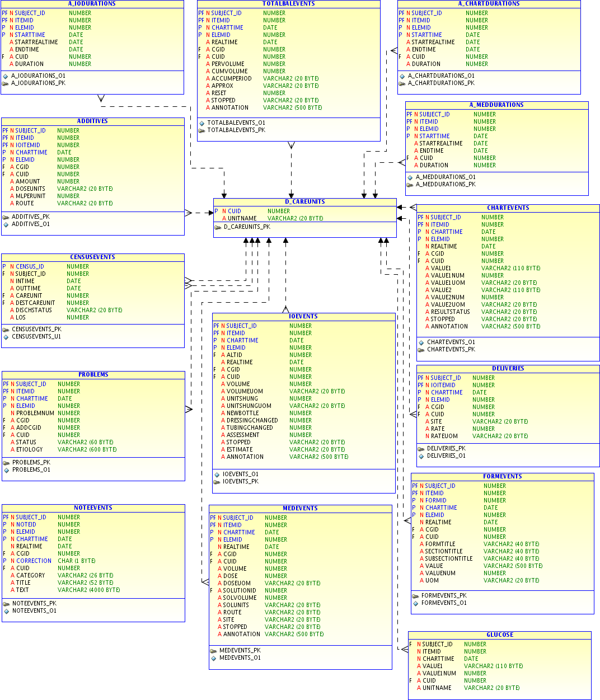Click the MEDEVENTS_PK key icon
Screen dimensions: 600x700
(x=213, y=651)
